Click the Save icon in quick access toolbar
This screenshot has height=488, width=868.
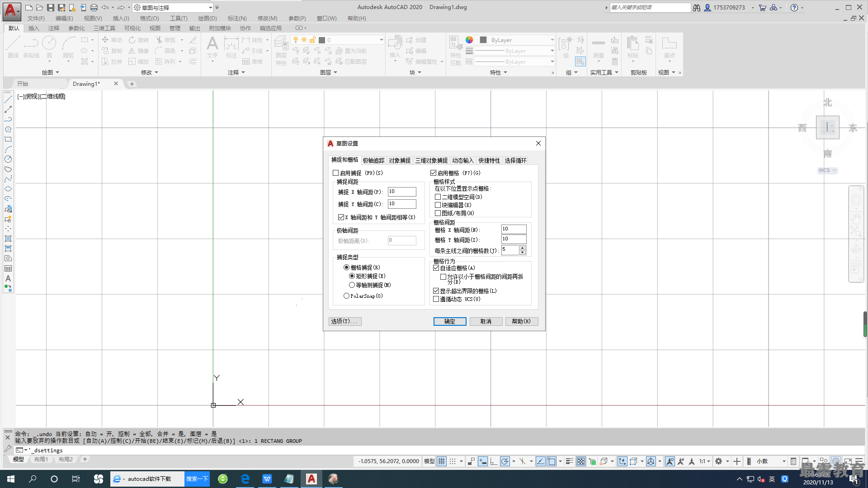[x=51, y=8]
